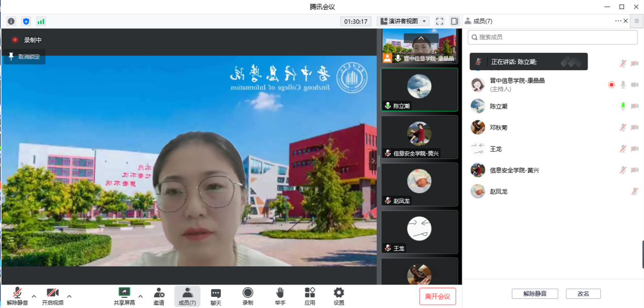Viewport: 644px width, 308px height.
Task: Open the 邀请 invite icon
Action: click(159, 296)
